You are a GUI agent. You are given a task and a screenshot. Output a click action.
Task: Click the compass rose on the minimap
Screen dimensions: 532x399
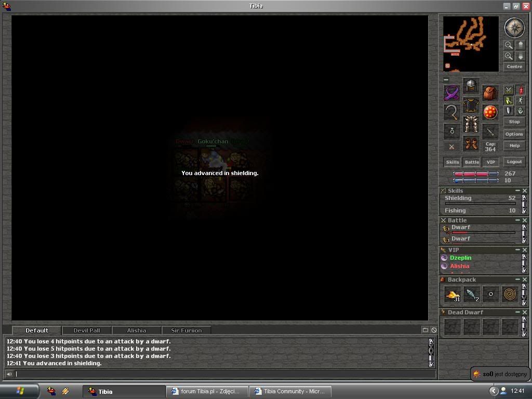click(514, 28)
